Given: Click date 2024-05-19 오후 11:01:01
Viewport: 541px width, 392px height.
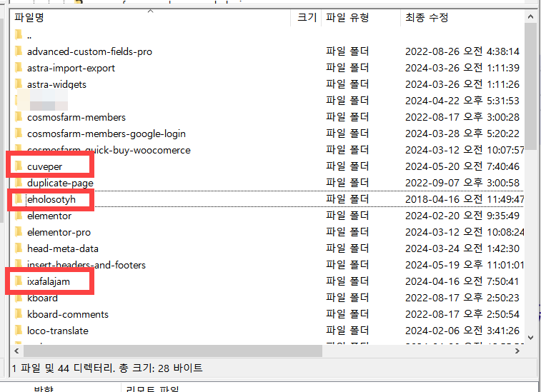Looking at the screenshot, I should [x=465, y=265].
